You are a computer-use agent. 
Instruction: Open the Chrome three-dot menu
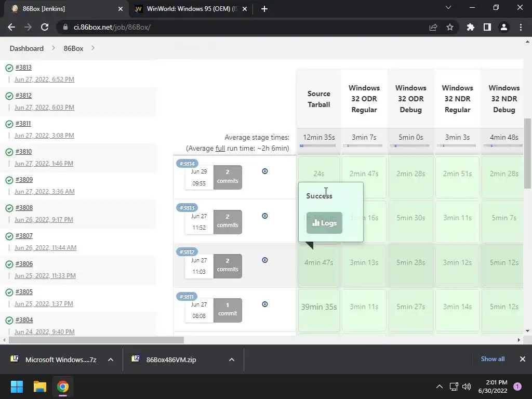point(521,27)
